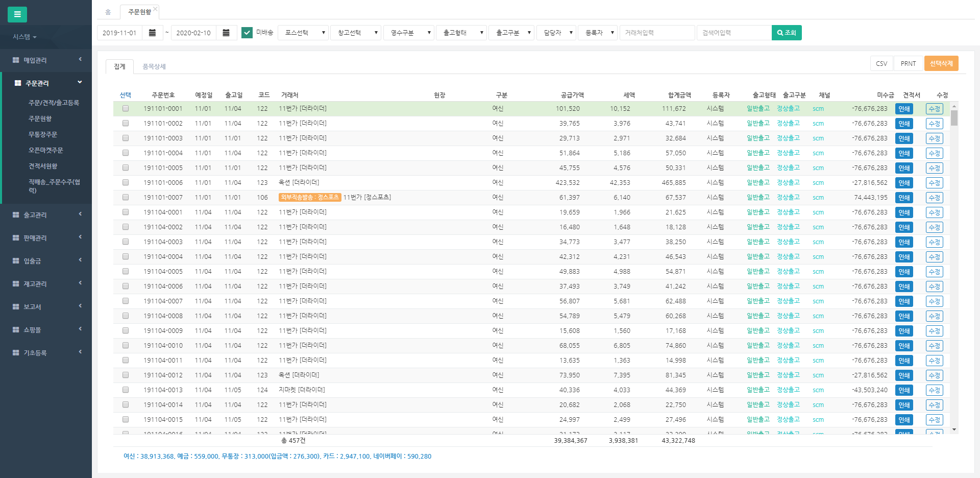This screenshot has height=478, width=980.
Task: Open the 영수구분 dropdown
Action: 409,33
